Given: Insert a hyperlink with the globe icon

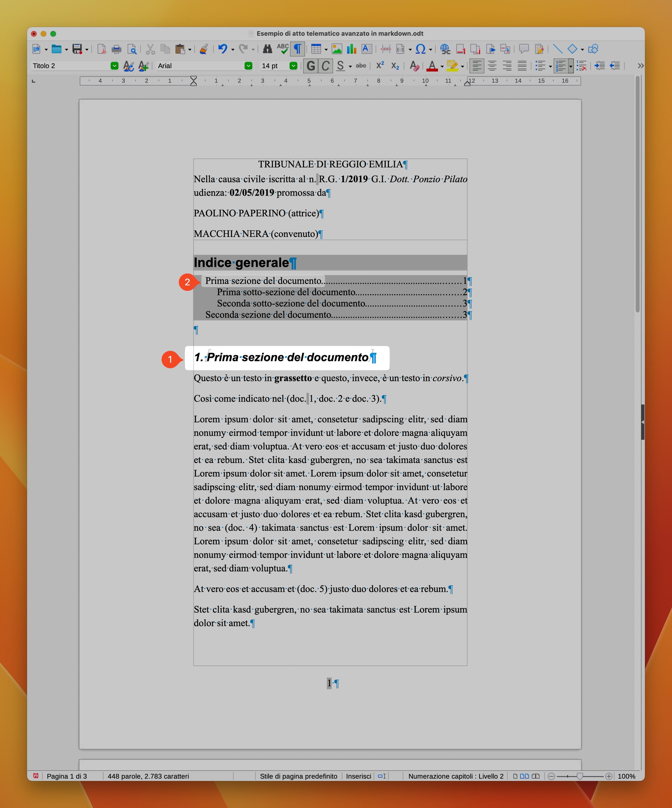Looking at the screenshot, I should (445, 49).
